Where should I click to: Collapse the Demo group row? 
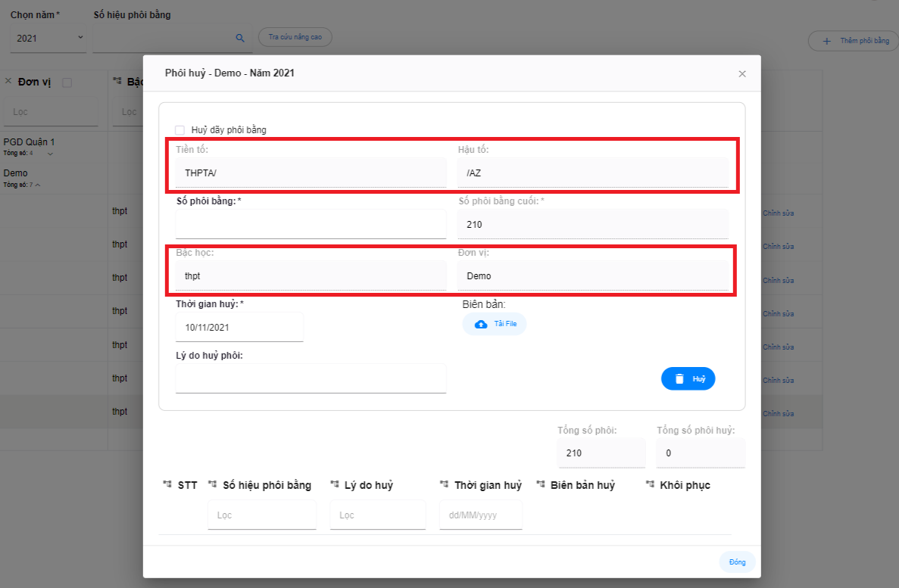pos(38,185)
